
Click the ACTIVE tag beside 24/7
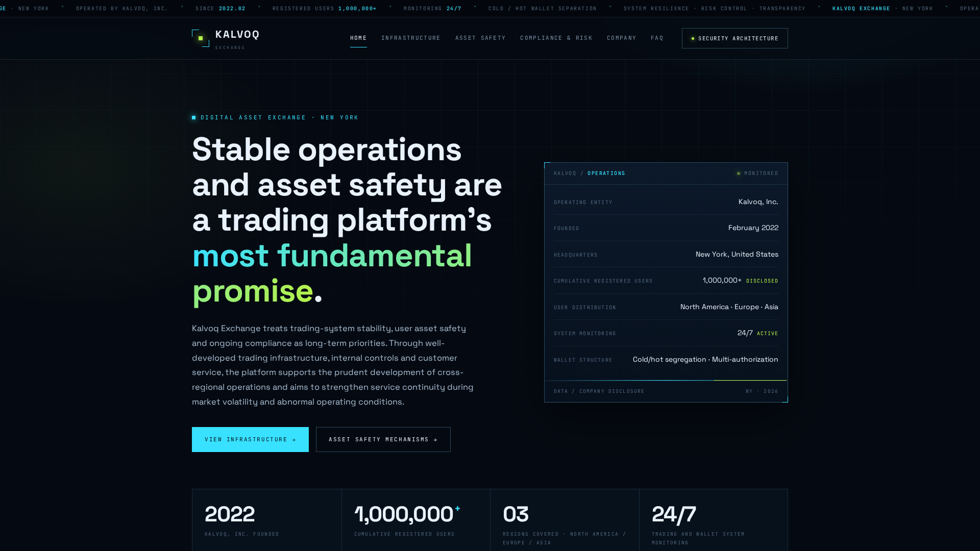pyautogui.click(x=767, y=334)
